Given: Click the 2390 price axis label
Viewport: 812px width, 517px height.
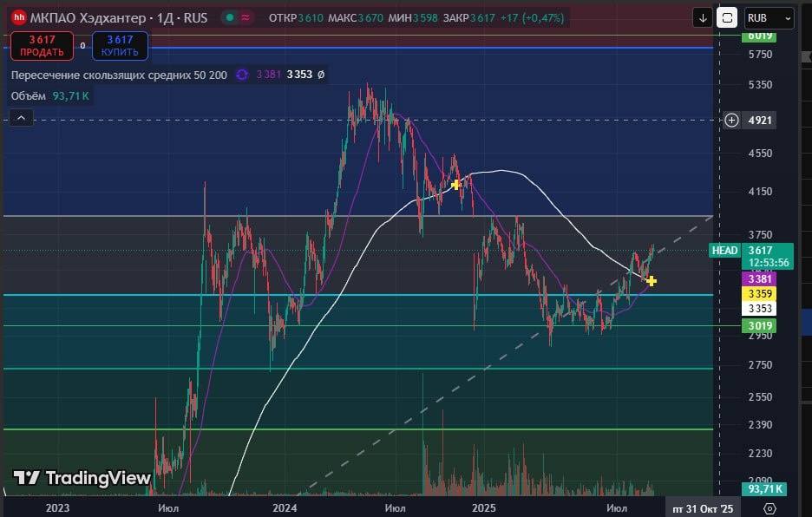Looking at the screenshot, I should [x=760, y=425].
